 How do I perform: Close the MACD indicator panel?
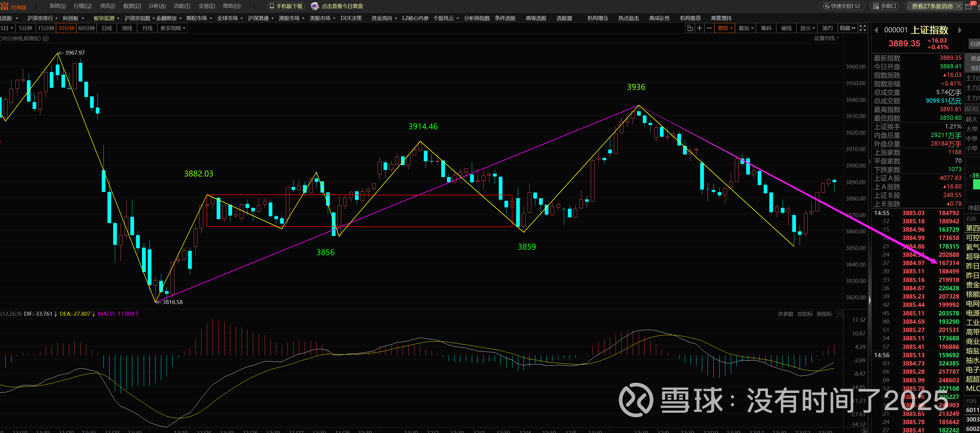(839, 314)
